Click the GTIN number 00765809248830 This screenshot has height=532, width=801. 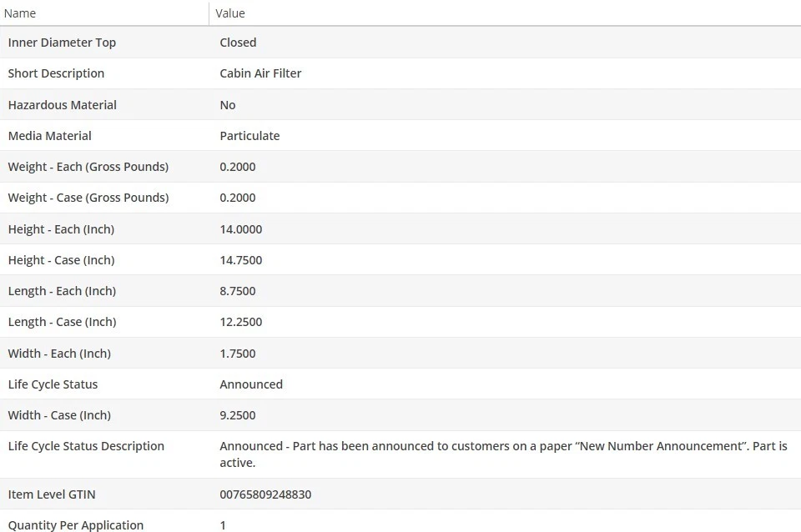tap(265, 494)
